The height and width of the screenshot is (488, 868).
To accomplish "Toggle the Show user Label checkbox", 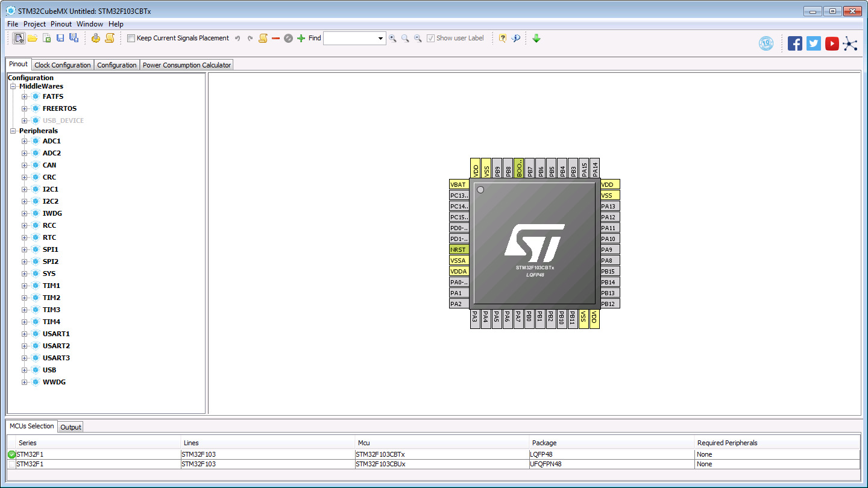I will click(x=430, y=39).
